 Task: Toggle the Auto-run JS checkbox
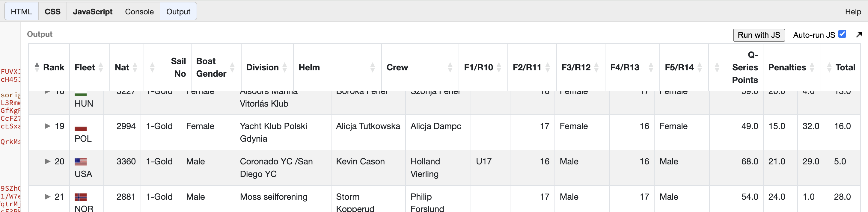842,34
